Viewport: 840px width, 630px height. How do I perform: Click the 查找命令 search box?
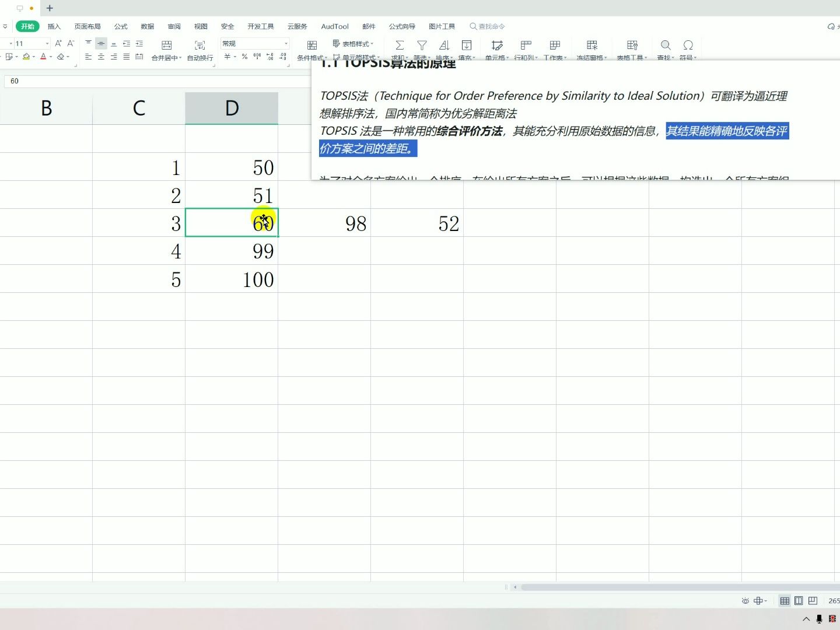tap(488, 26)
